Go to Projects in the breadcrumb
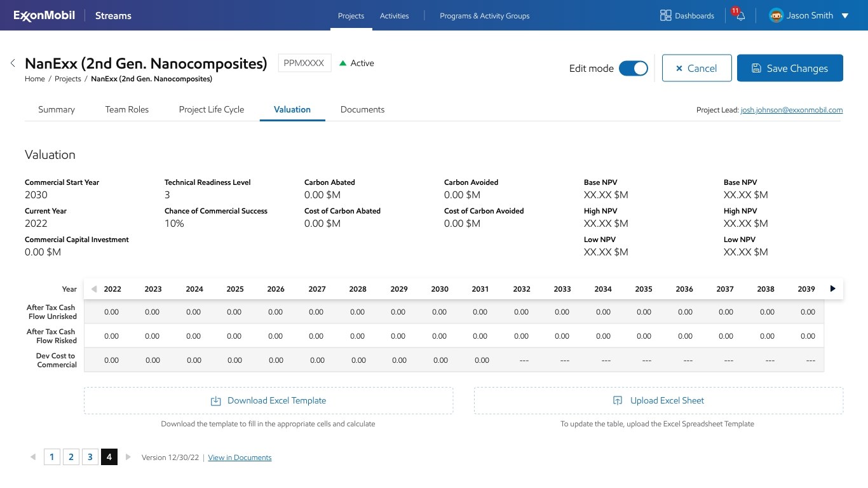 pos(68,79)
